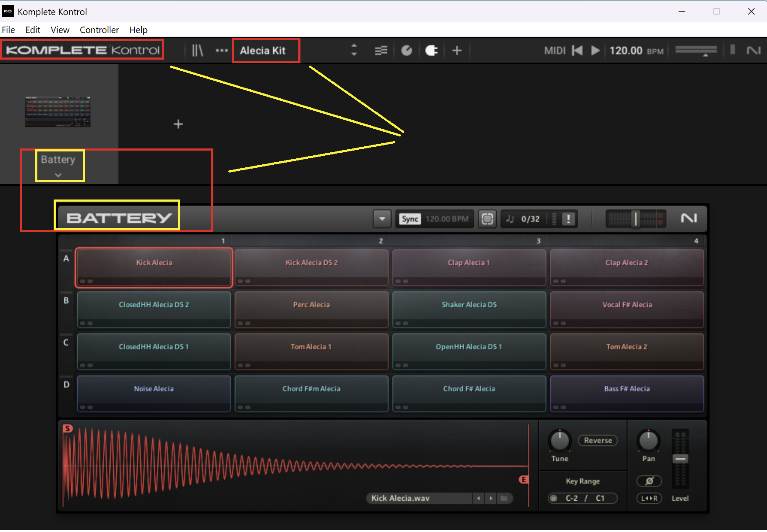Select the Kick Alecia DS 2 pad

tap(312, 267)
